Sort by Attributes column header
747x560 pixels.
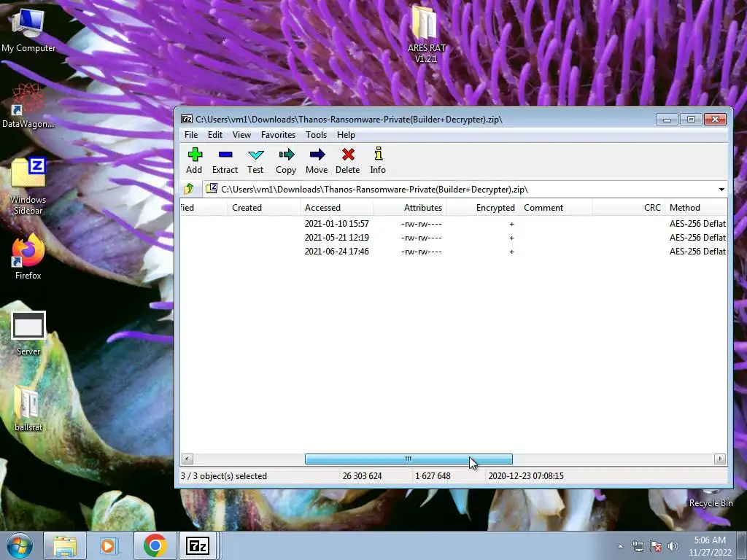(410, 208)
